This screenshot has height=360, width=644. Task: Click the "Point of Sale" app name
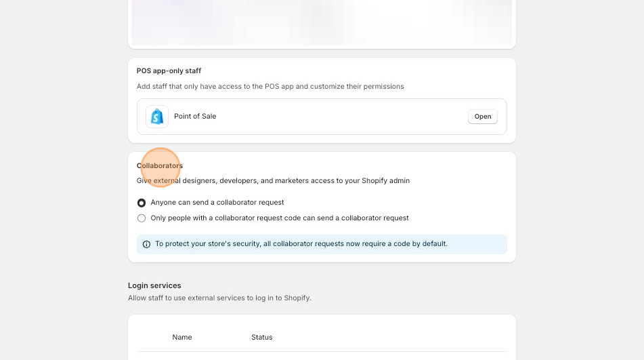point(195,117)
